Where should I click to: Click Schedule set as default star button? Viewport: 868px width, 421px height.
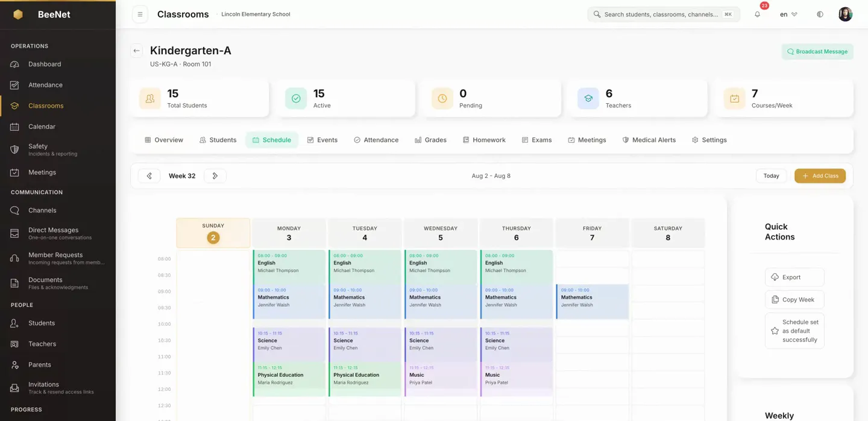point(794,331)
